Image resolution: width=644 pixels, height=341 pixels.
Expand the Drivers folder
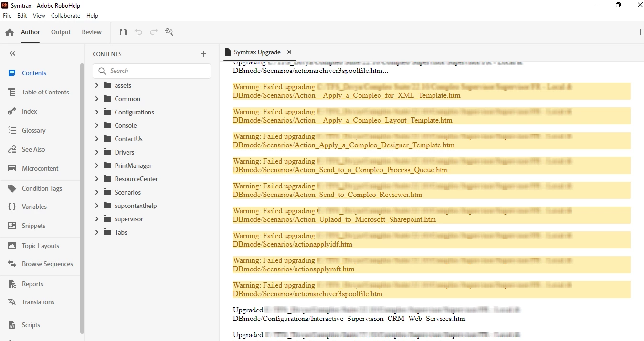[96, 152]
